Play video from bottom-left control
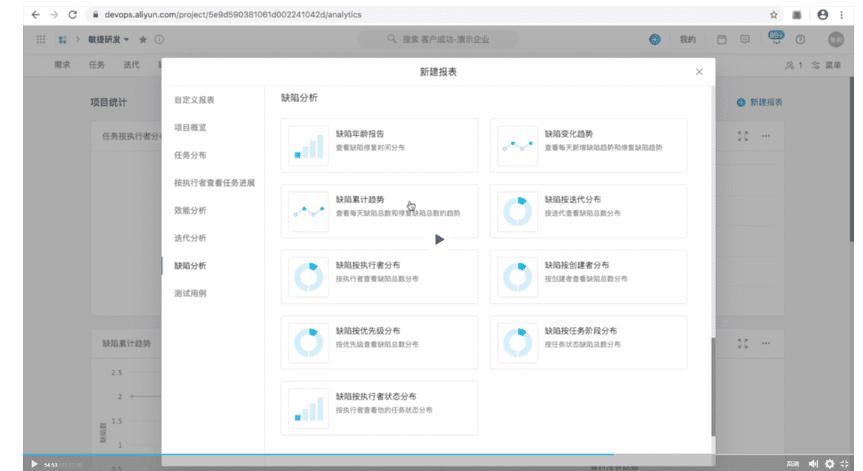The width and height of the screenshot is (863, 471). (34, 464)
